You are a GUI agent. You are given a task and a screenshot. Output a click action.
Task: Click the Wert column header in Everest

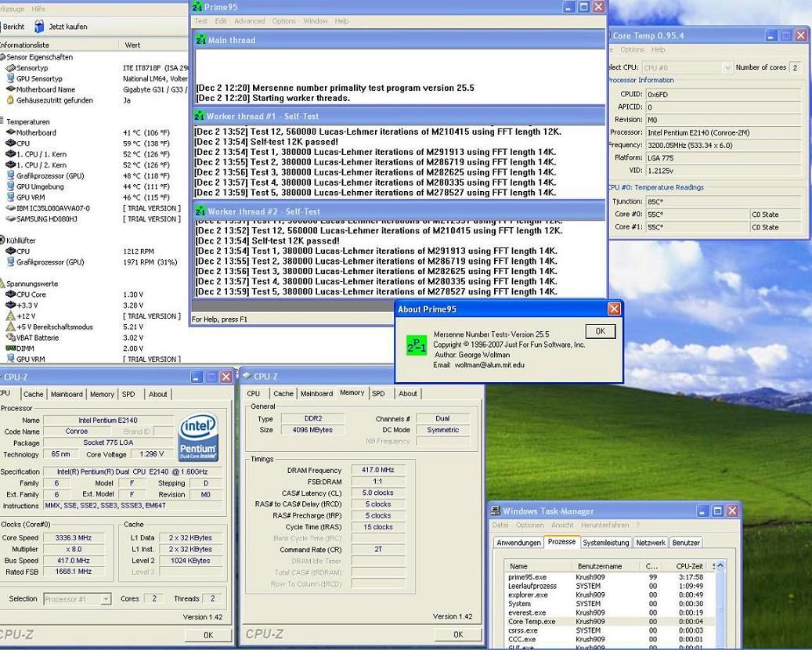(x=153, y=45)
